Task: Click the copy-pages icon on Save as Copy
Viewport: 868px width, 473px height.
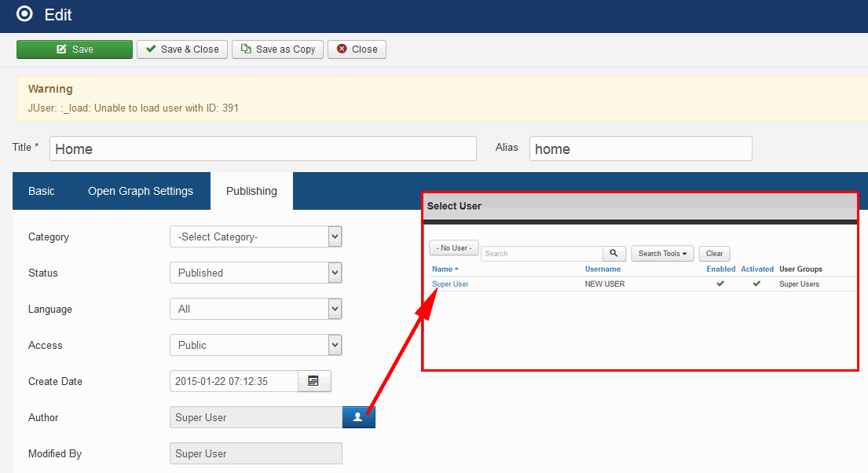Action: pyautogui.click(x=245, y=49)
